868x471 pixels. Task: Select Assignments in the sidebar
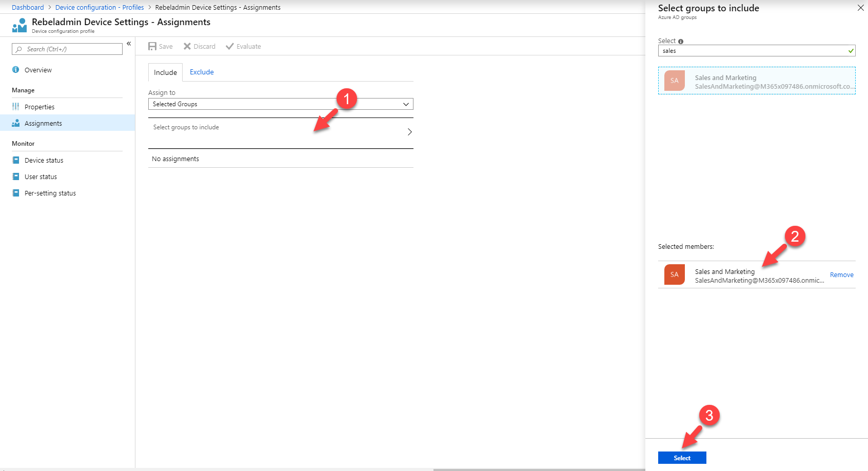coord(43,123)
